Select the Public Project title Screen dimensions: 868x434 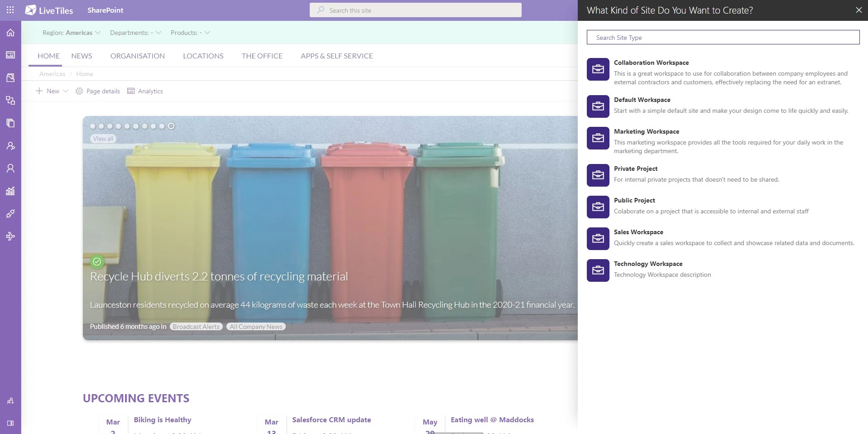[x=634, y=200]
